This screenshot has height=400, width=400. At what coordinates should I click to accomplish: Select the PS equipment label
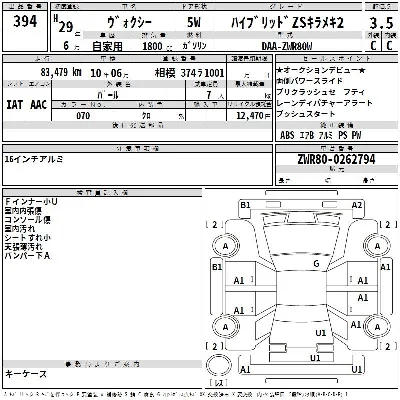tap(342, 135)
